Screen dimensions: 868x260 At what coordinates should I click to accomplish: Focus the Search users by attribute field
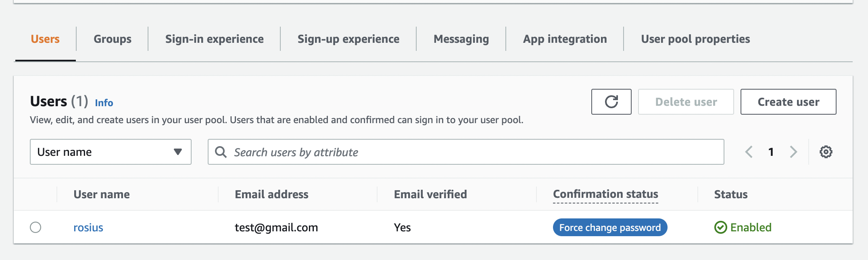[466, 152]
